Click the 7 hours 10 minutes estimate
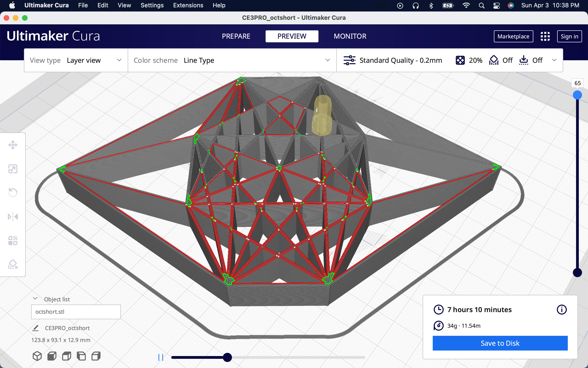 pos(479,310)
